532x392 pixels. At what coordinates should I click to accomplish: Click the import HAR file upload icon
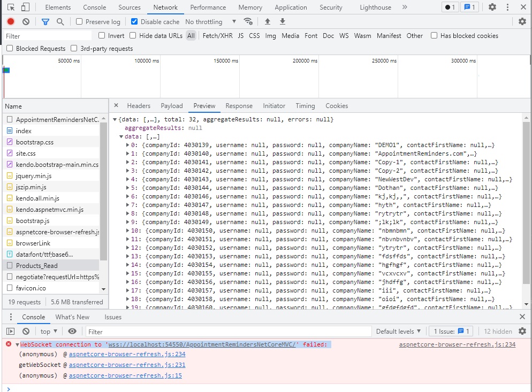coord(268,22)
